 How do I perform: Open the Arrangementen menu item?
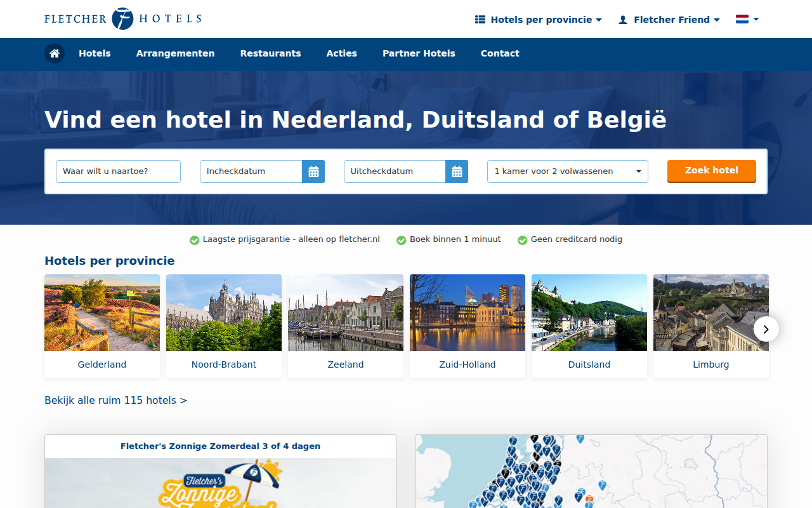point(175,53)
